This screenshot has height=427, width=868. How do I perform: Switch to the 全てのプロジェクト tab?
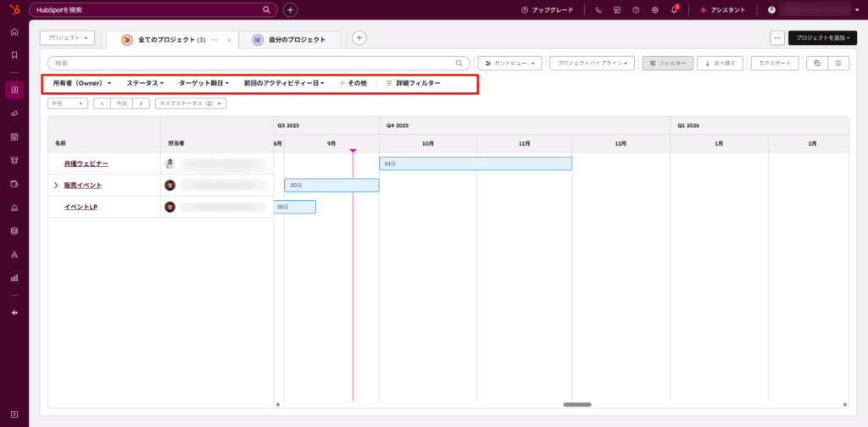pos(171,40)
